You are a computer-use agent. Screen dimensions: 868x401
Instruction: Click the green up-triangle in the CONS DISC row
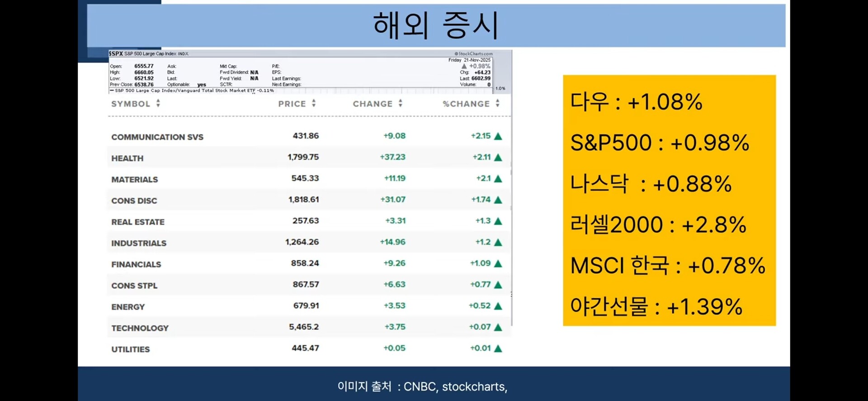tap(498, 200)
